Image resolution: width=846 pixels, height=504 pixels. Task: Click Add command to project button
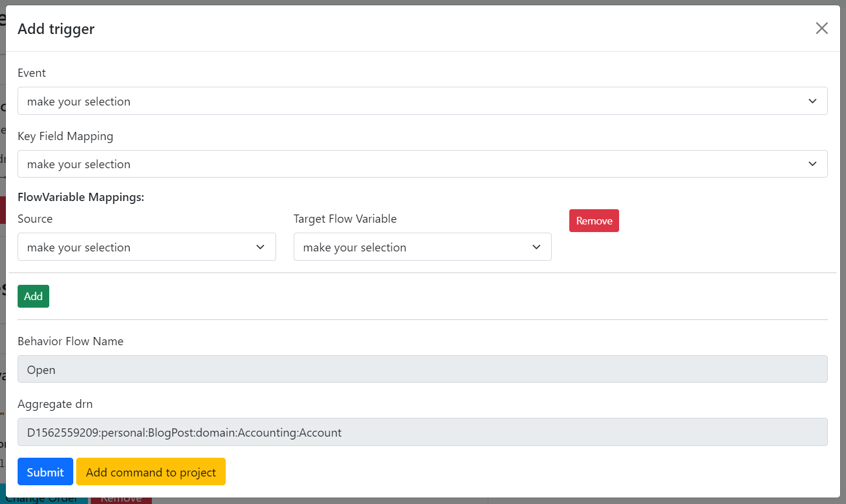(151, 472)
